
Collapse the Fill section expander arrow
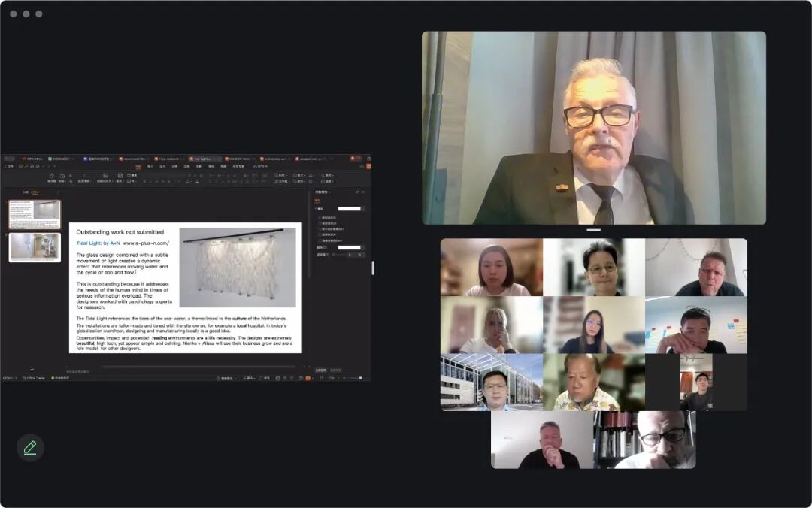(315, 209)
